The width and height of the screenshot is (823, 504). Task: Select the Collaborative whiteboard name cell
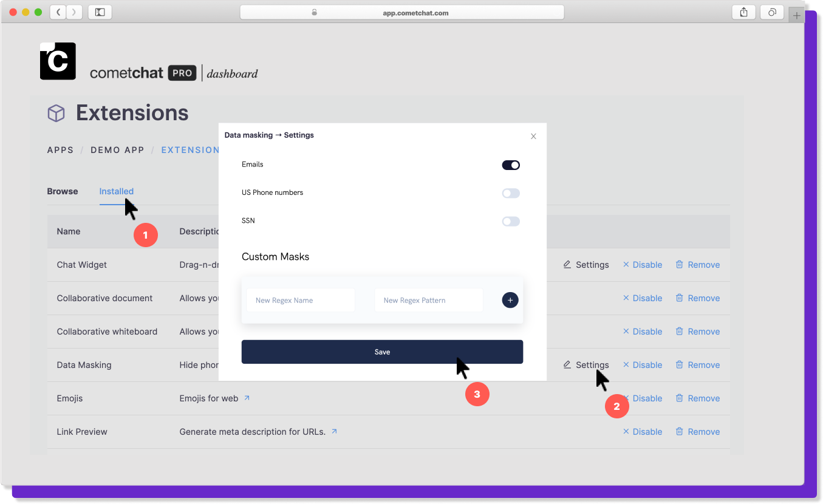[107, 332]
